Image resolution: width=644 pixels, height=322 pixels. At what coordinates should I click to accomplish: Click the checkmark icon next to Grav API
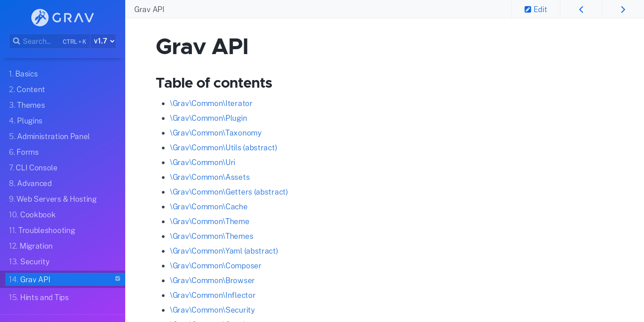(118, 279)
